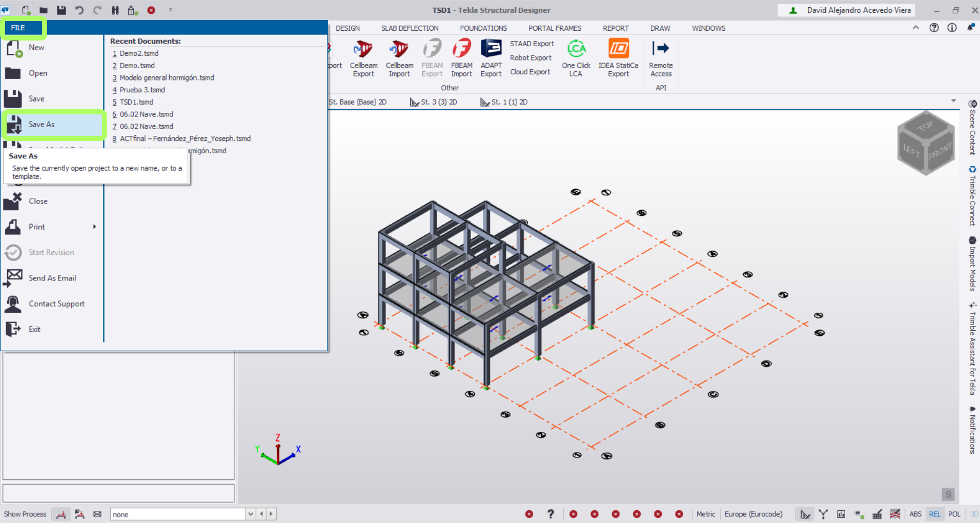This screenshot has height=523, width=980.
Task: Expand the Print submenu arrow
Action: coord(94,227)
